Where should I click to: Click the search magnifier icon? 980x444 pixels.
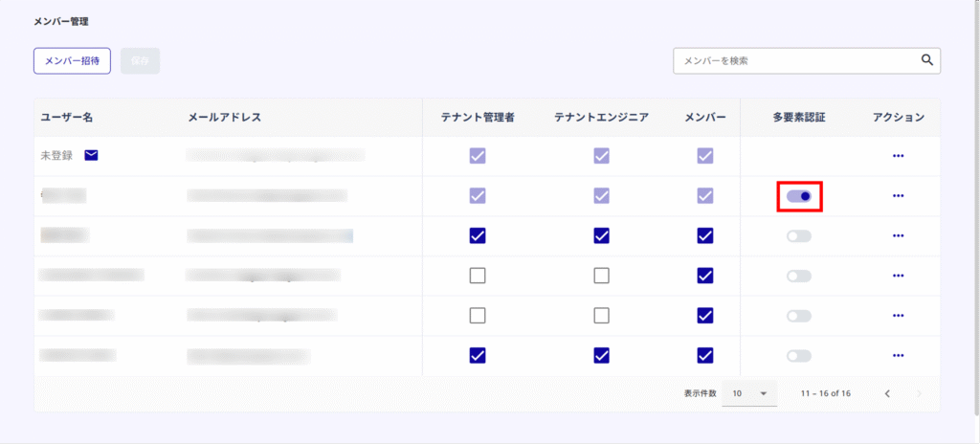(x=926, y=60)
